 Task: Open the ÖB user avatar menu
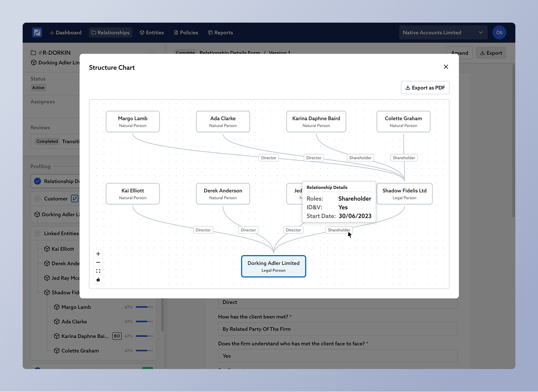(x=499, y=32)
